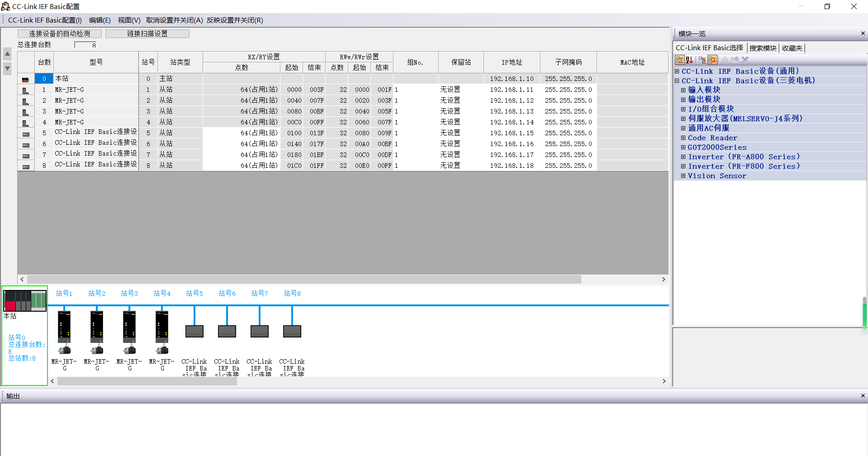Viewport: 868px width, 456px height.
Task: Click the expand all tree icon
Action: click(x=702, y=60)
